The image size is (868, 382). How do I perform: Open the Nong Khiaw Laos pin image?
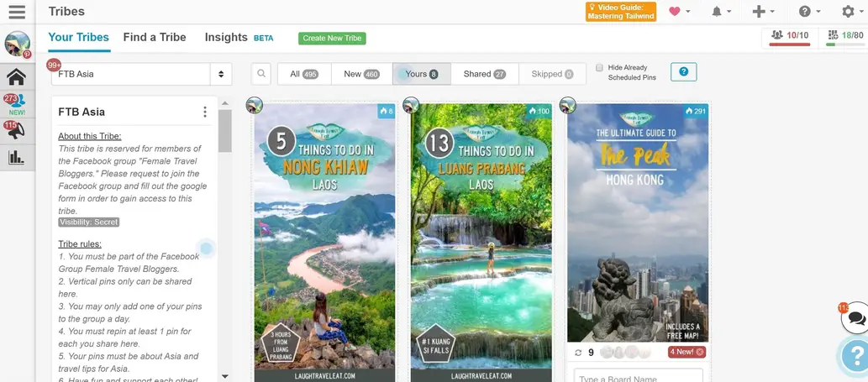324,242
